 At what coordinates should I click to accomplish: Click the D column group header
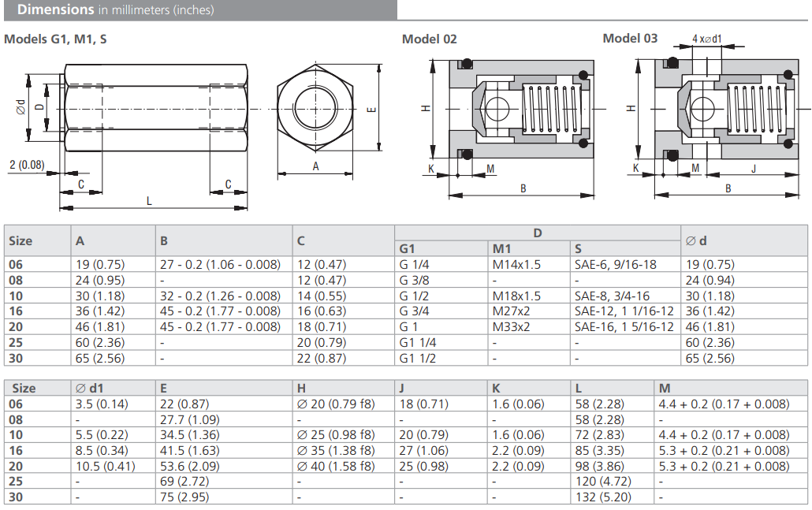(537, 233)
